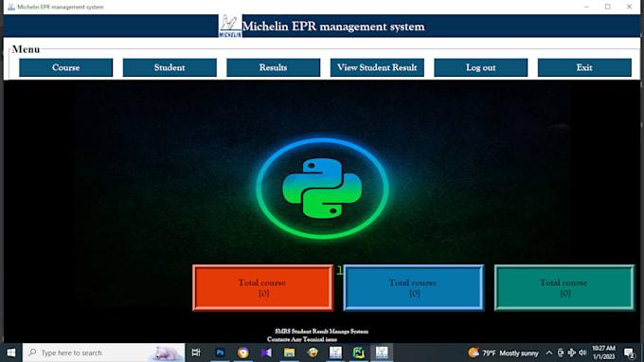Close the Michelin EPR window
This screenshot has height=362, width=644.
(629, 7)
